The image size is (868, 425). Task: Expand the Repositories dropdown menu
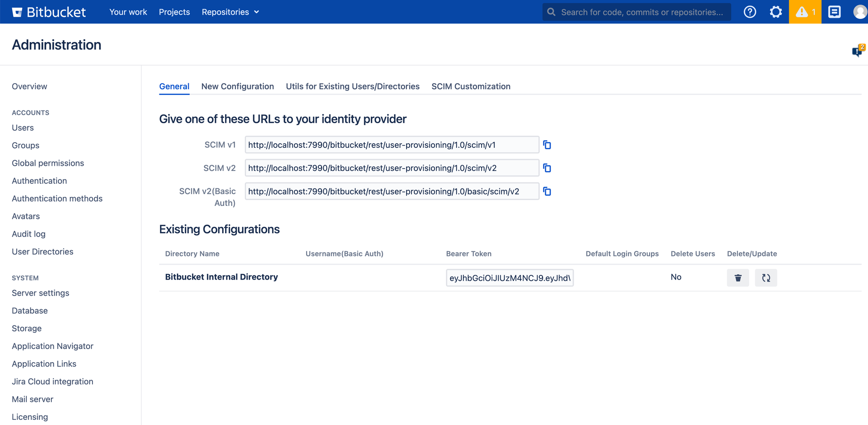[x=230, y=12]
